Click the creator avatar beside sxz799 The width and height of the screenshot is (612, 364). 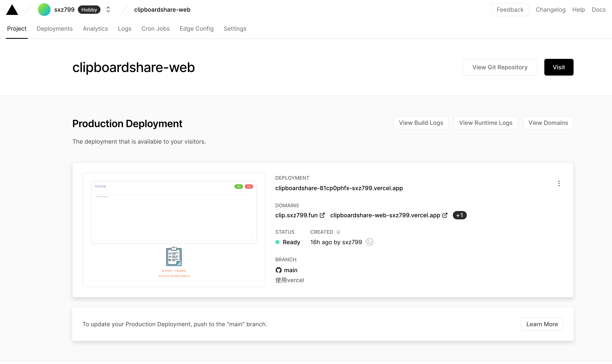pos(369,242)
